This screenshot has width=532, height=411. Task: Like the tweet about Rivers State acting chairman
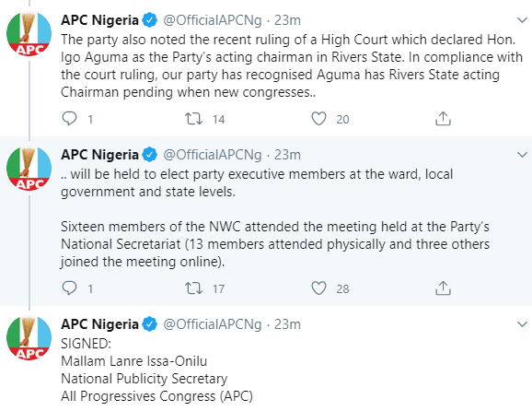(319, 119)
